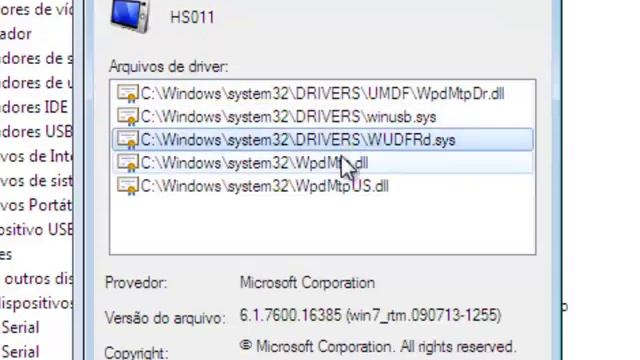
Task: Click the Microsoft Corporation copyright notice
Action: click(378, 347)
